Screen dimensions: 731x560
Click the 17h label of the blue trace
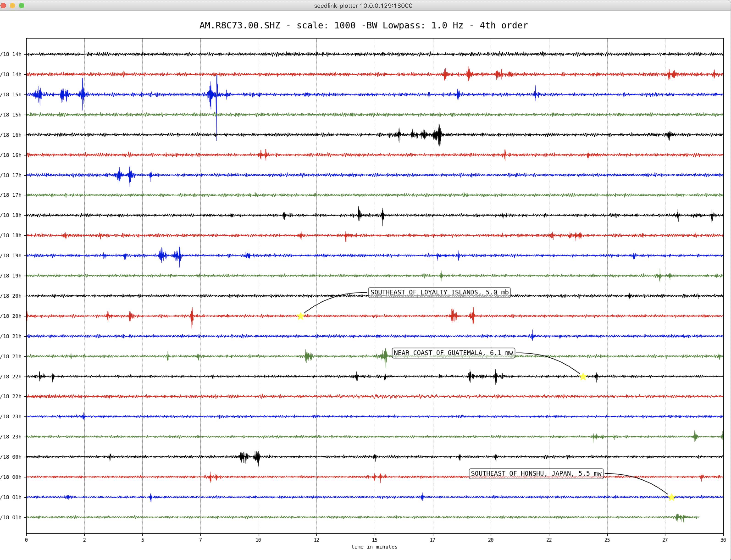pos(11,175)
